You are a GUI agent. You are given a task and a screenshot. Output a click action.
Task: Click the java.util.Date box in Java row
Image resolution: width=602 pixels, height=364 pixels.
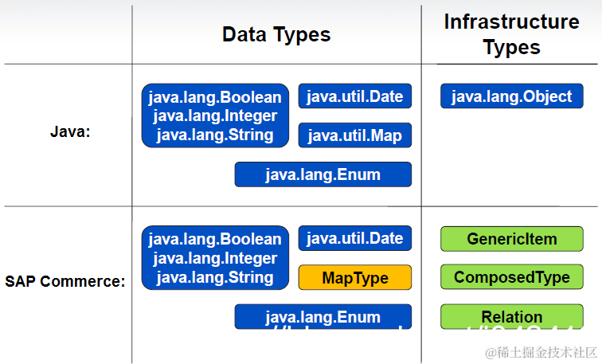point(355,96)
